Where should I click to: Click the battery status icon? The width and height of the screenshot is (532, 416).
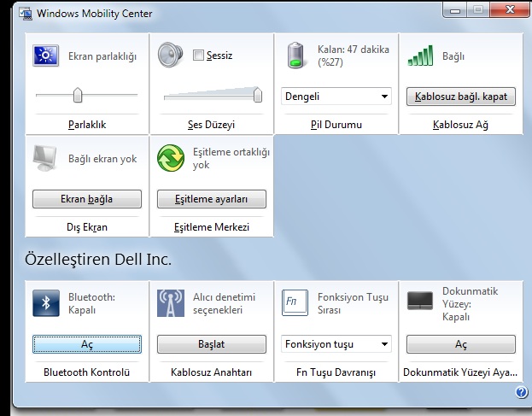click(295, 56)
